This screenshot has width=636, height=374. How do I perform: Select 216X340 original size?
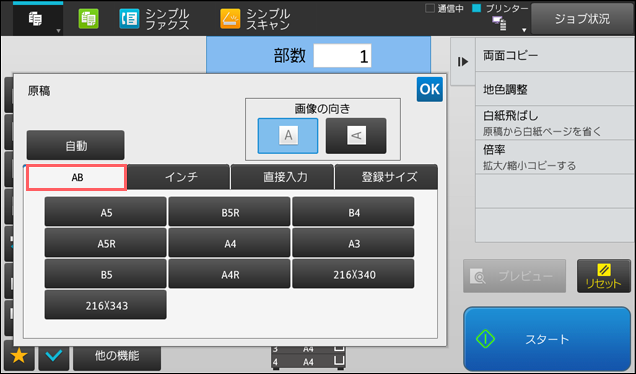353,274
